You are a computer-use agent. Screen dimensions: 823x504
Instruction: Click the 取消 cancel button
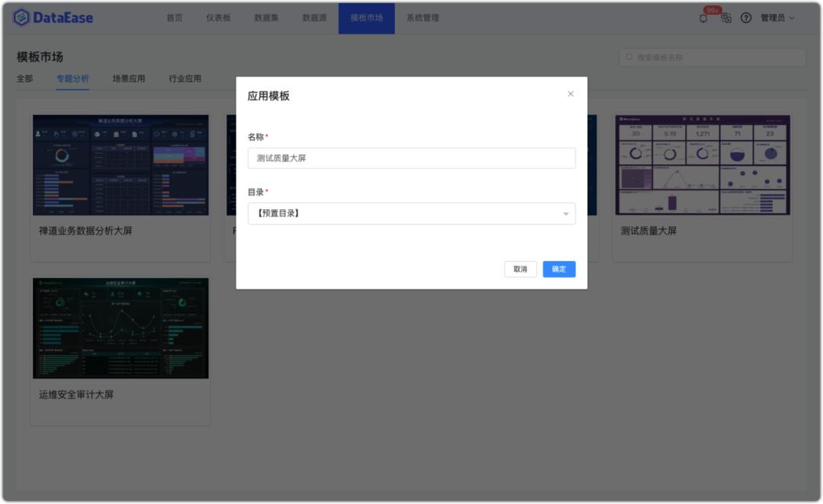tap(520, 269)
